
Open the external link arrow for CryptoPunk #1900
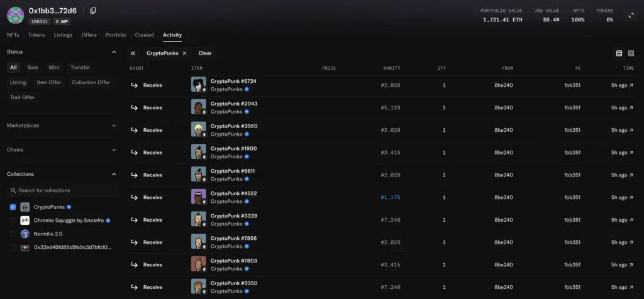pos(631,153)
